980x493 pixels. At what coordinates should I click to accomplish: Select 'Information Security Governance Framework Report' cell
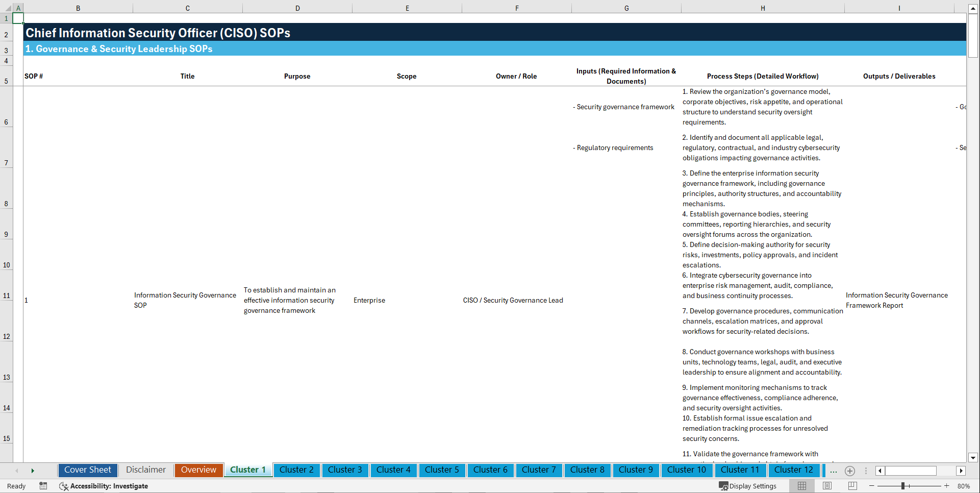tap(897, 300)
